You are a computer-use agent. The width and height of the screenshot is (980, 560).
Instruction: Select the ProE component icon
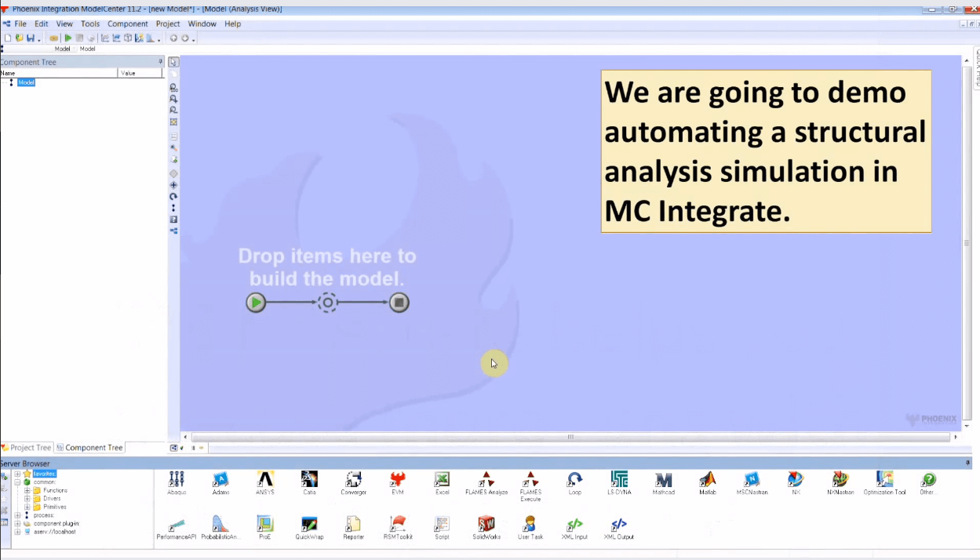265,523
